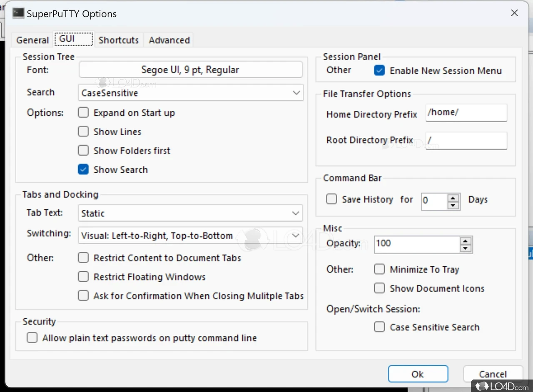This screenshot has width=533, height=392.
Task: Change the Session Tree font button
Action: [191, 70]
